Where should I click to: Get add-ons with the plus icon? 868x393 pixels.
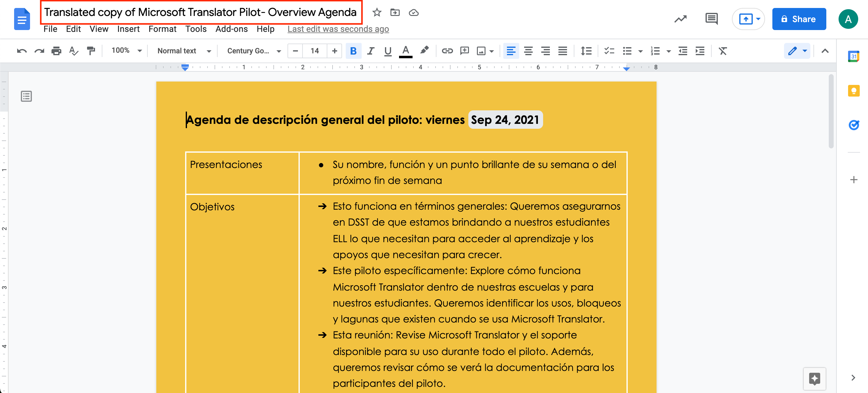[x=854, y=179]
